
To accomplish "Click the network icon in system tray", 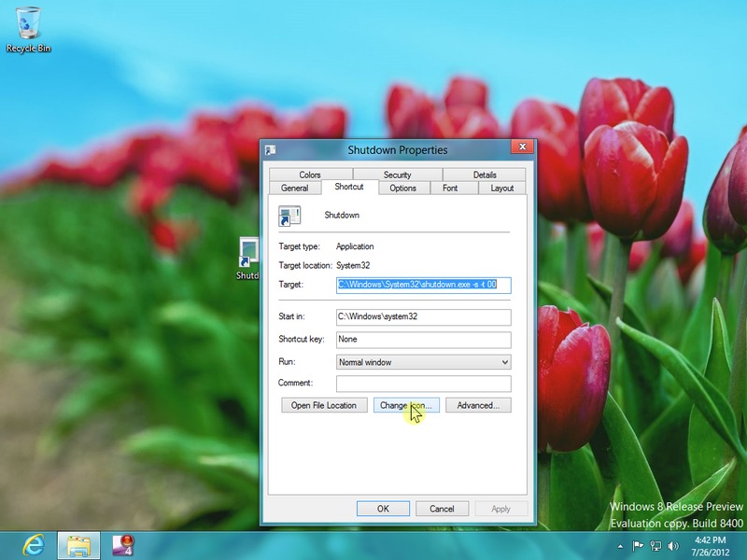I will point(656,546).
